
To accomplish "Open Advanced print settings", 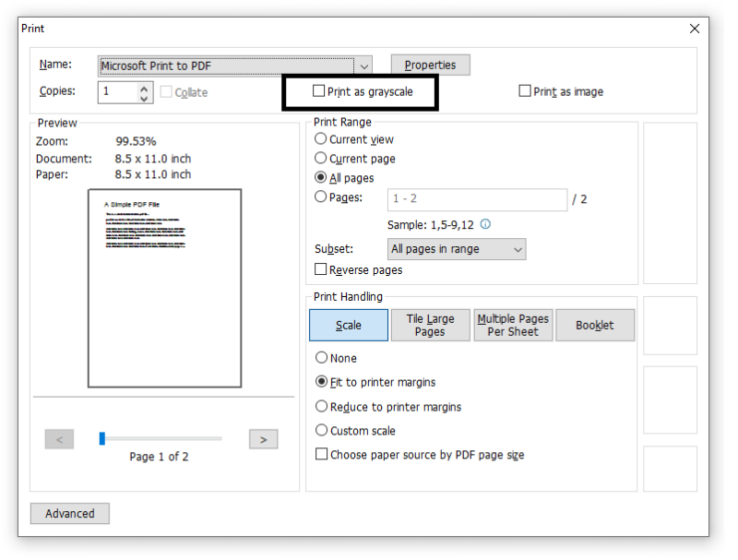I will tap(70, 514).
